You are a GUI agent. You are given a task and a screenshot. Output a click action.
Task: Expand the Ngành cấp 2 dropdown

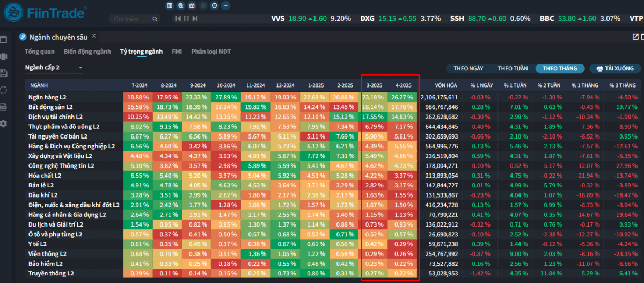click(54, 68)
